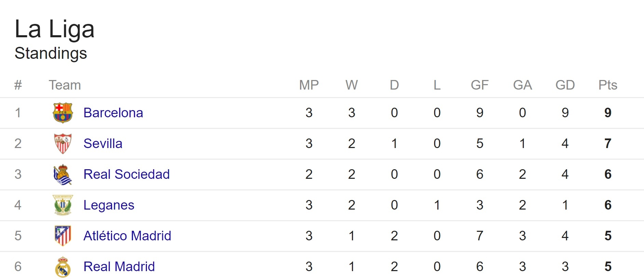
Task: Click the GD column header
Action: point(565,85)
